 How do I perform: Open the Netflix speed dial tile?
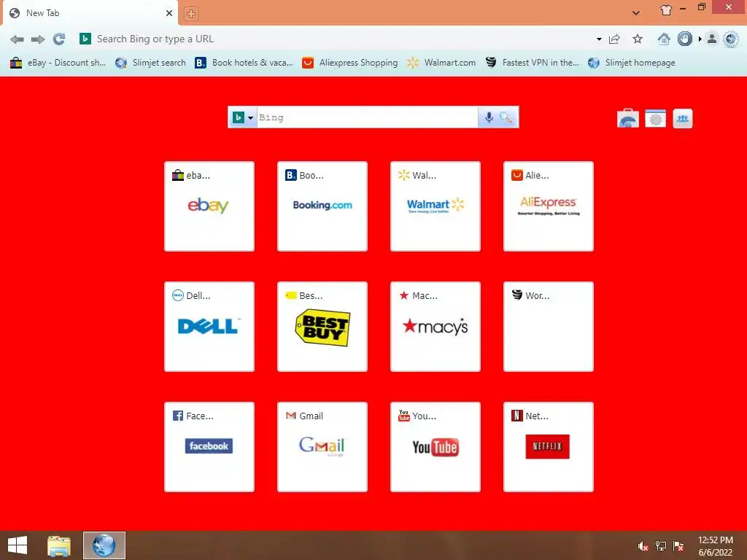coord(549,447)
